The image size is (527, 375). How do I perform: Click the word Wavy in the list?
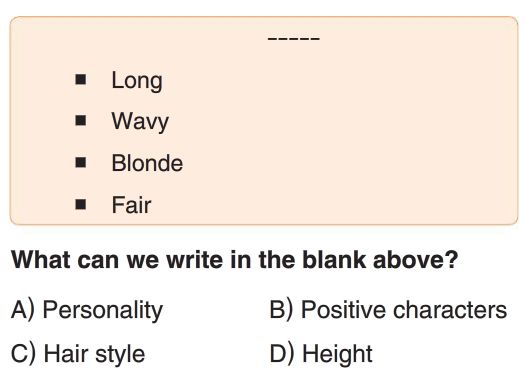tap(140, 122)
